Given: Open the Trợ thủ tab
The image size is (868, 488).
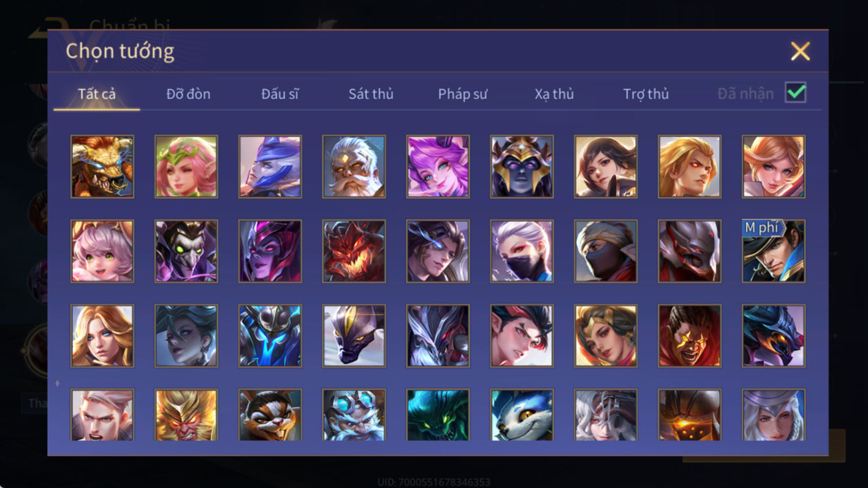Looking at the screenshot, I should [646, 94].
